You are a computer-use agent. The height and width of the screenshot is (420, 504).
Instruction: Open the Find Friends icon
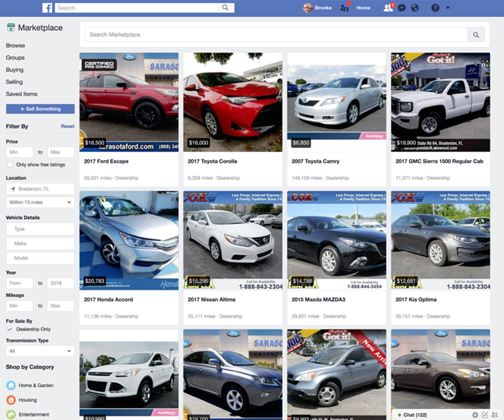[x=345, y=8]
